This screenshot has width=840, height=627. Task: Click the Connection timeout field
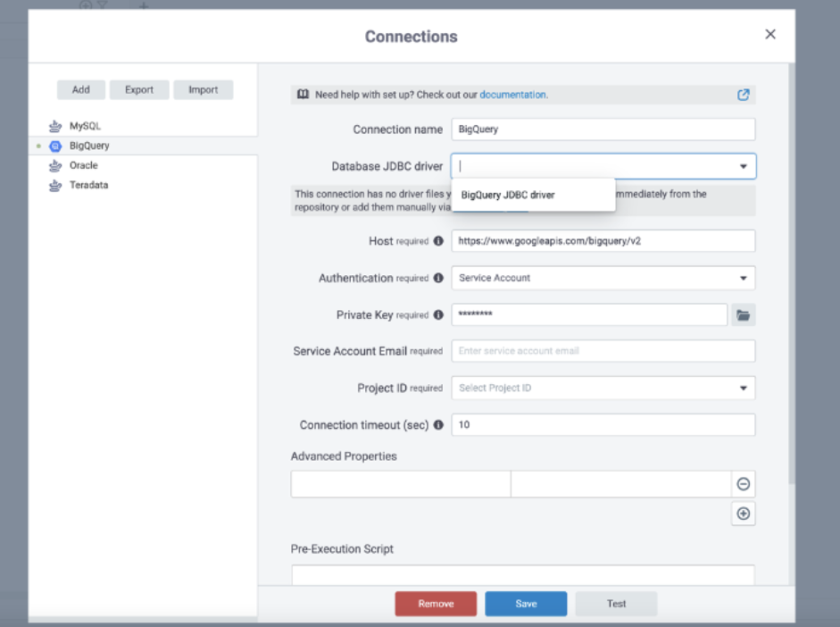click(x=603, y=425)
